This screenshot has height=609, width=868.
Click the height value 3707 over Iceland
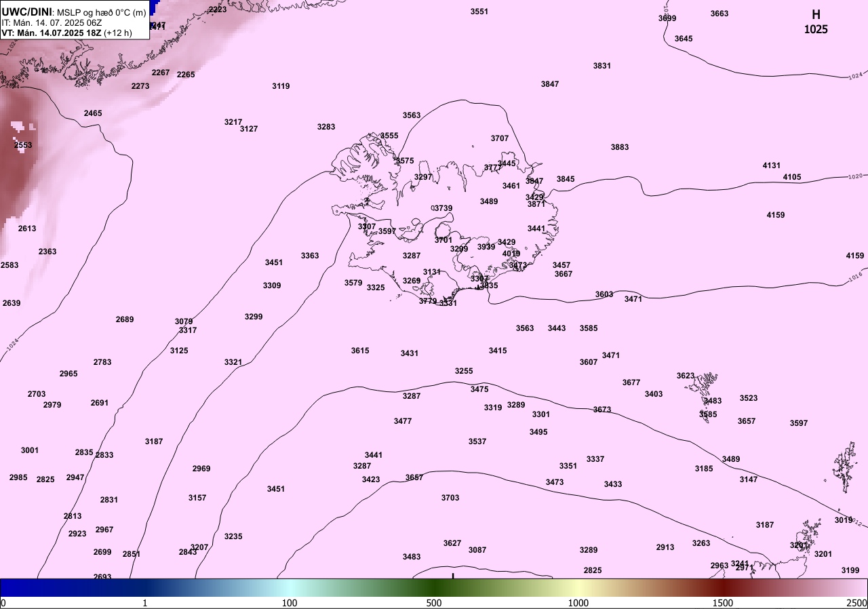(500, 138)
